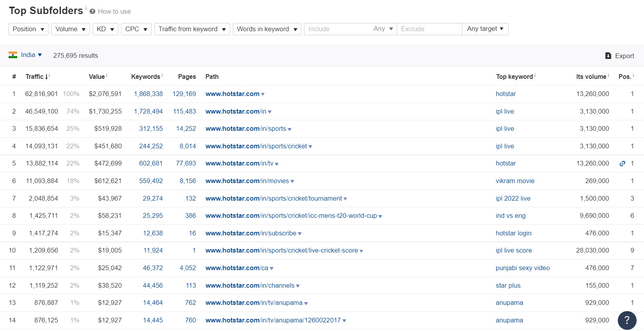This screenshot has height=331, width=644.
Task: Click the India flag icon
Action: click(x=13, y=55)
